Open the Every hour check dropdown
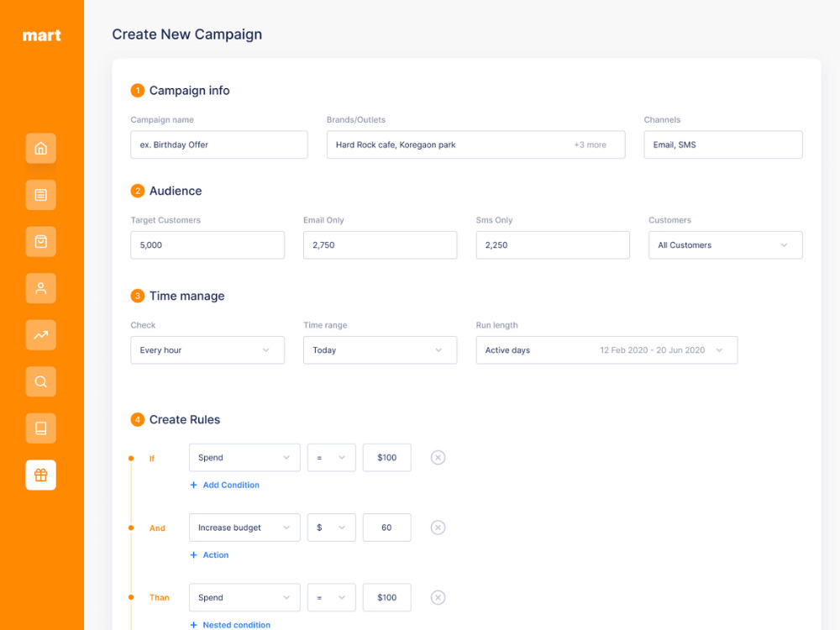The width and height of the screenshot is (840, 630). coord(207,349)
